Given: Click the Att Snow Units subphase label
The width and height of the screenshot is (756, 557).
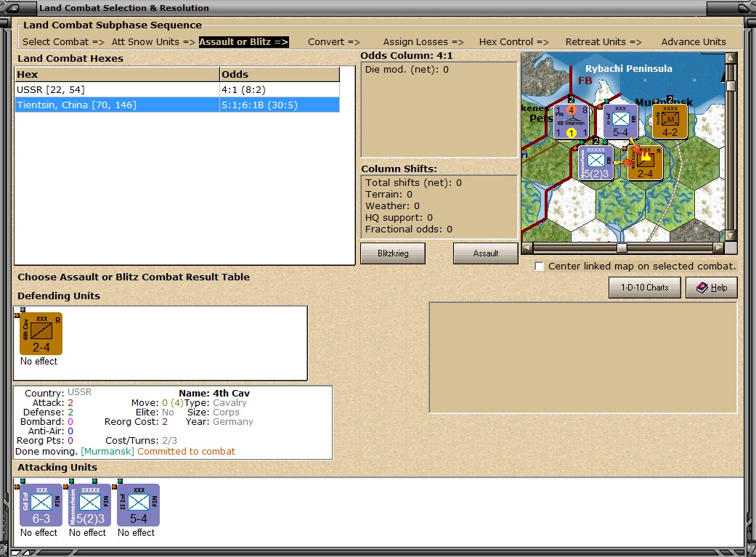Looking at the screenshot, I should coord(153,42).
